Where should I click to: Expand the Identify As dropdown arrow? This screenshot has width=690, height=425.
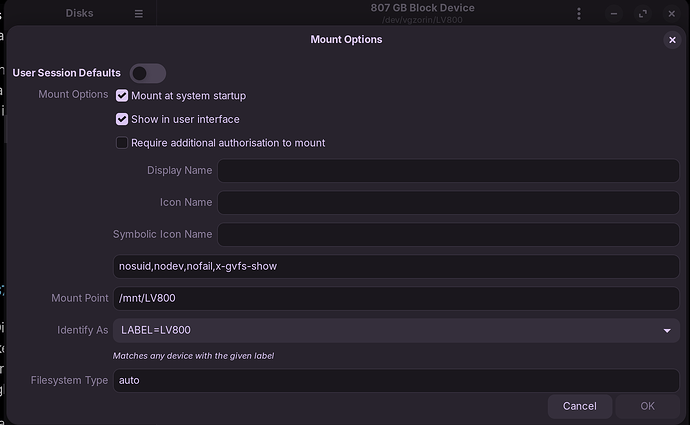point(667,330)
